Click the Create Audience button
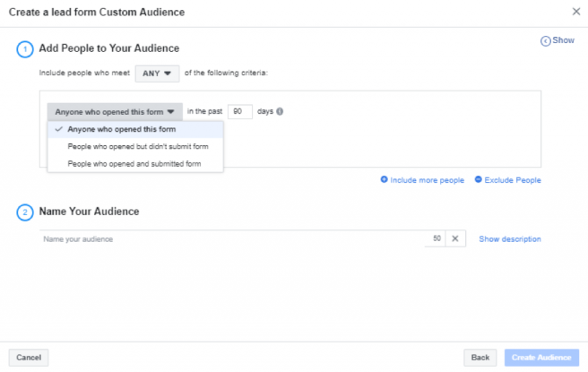 point(541,358)
